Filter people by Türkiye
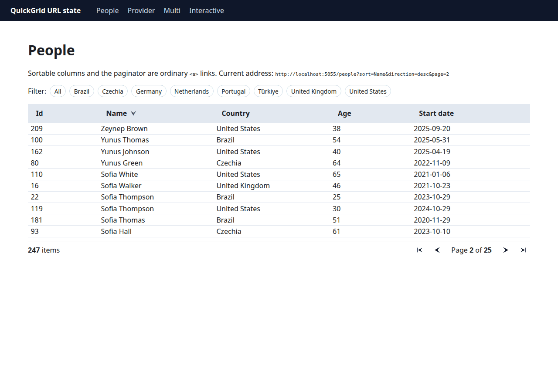This screenshot has width=558, height=392. [x=268, y=91]
